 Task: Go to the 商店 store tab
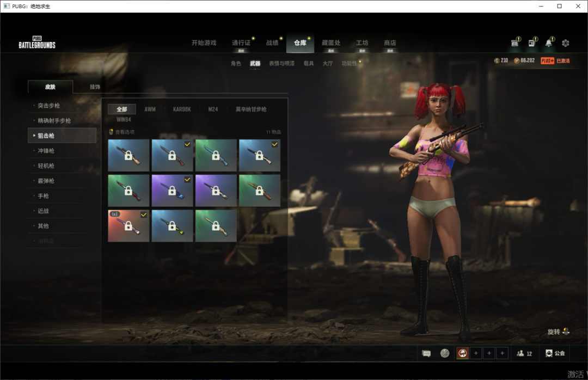click(x=390, y=43)
